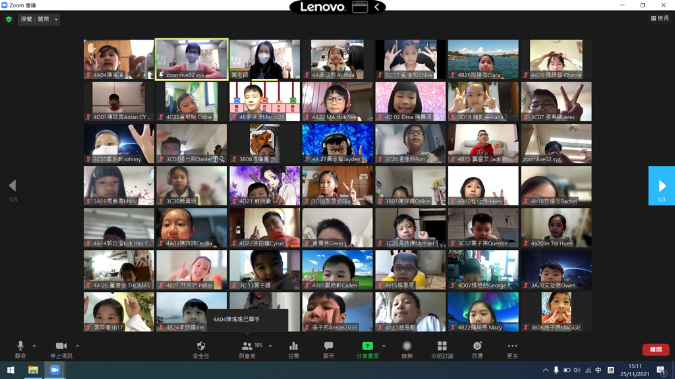Open the Breakout Rooms grid icon
The height and width of the screenshot is (379, 675).
[442, 346]
